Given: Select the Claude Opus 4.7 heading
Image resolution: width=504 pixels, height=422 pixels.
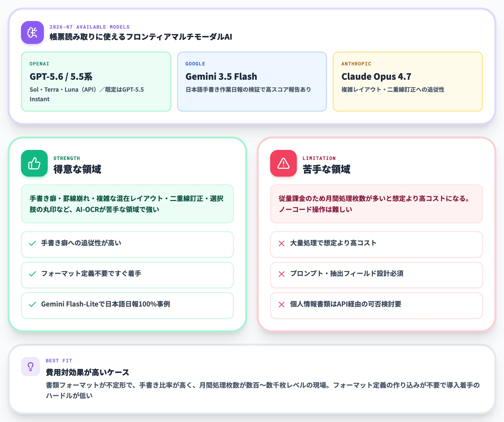Looking at the screenshot, I should coord(376,77).
